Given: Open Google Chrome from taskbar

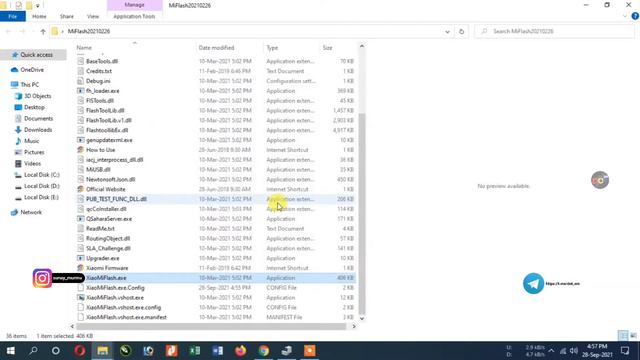Looking at the screenshot, I should click(264, 351).
